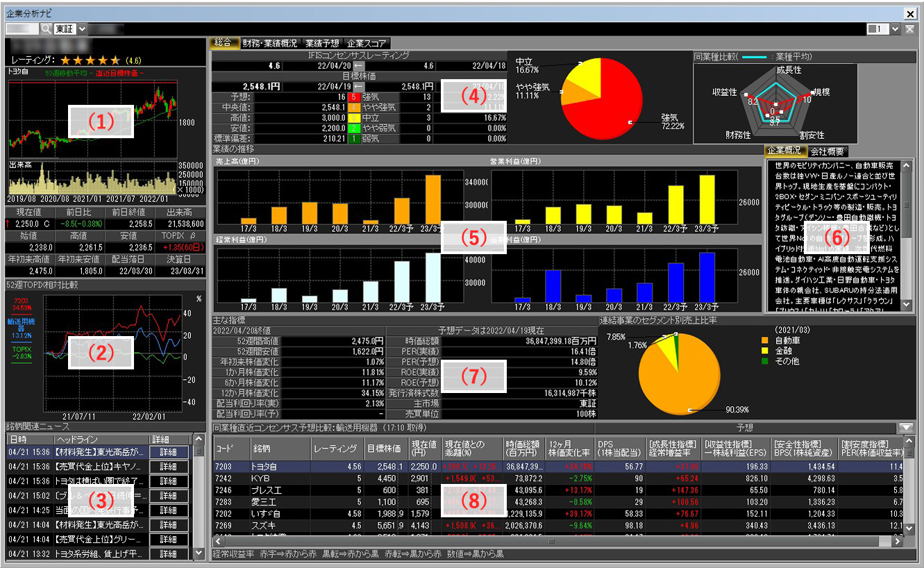Click headline トヨタは横ばい圏で終了

[x=100, y=481]
